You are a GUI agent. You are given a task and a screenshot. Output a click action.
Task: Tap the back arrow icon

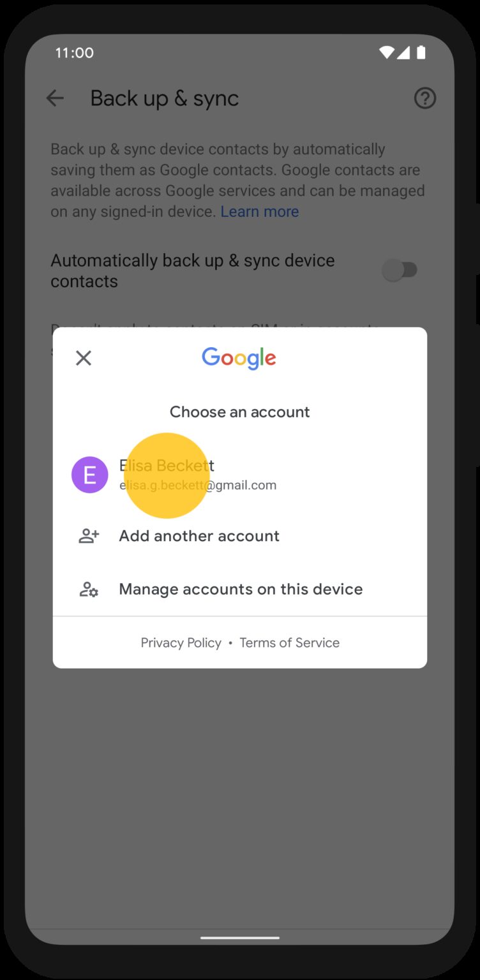click(x=56, y=98)
